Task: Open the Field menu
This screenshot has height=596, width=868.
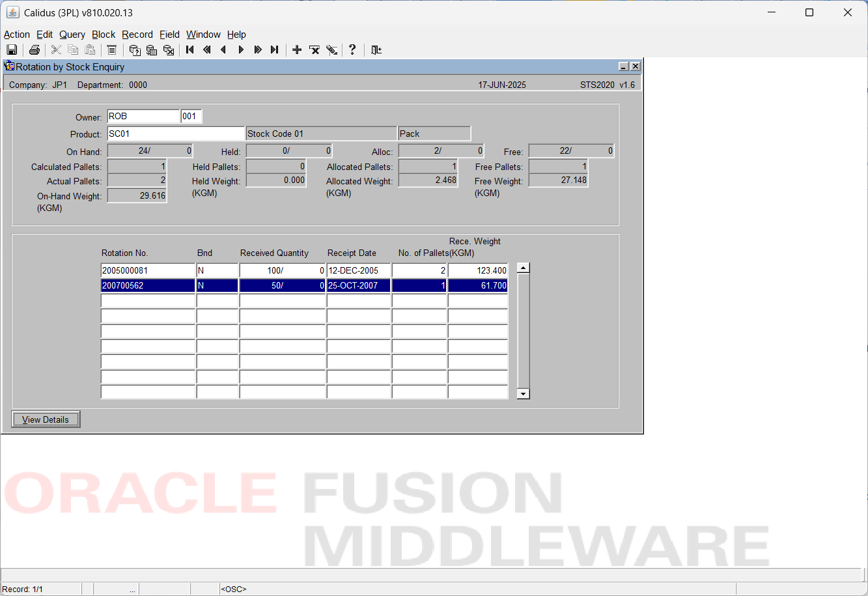Action: pos(169,35)
